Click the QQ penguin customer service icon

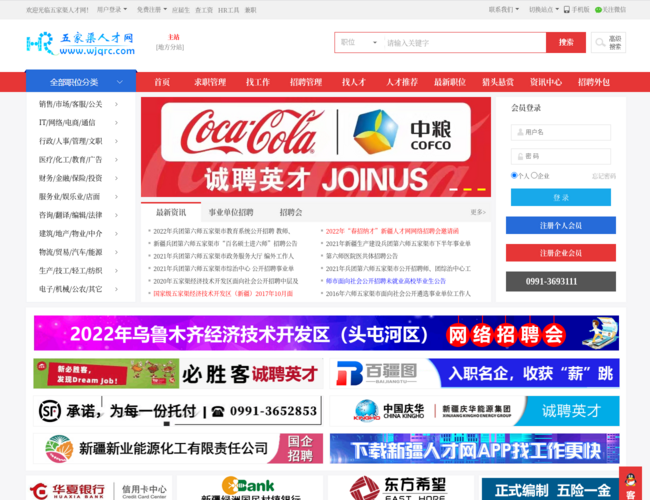631,481
